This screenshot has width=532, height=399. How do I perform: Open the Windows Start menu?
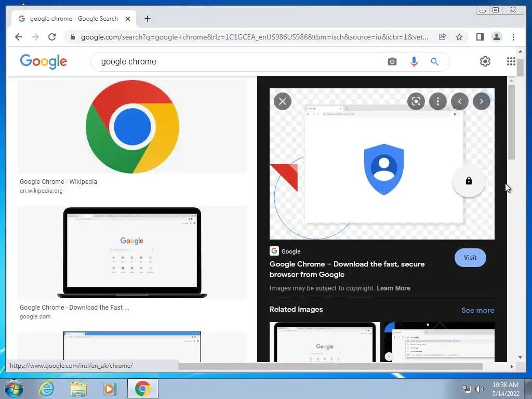pyautogui.click(x=14, y=389)
